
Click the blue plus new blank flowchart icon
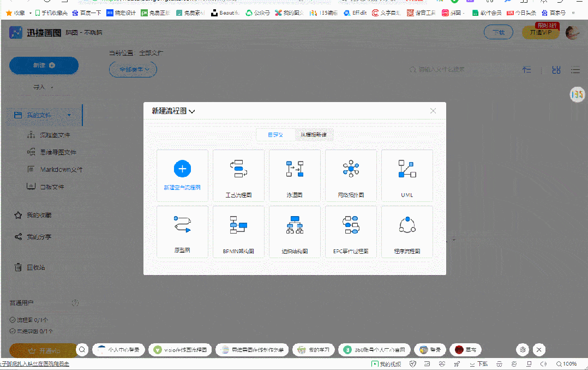[182, 169]
